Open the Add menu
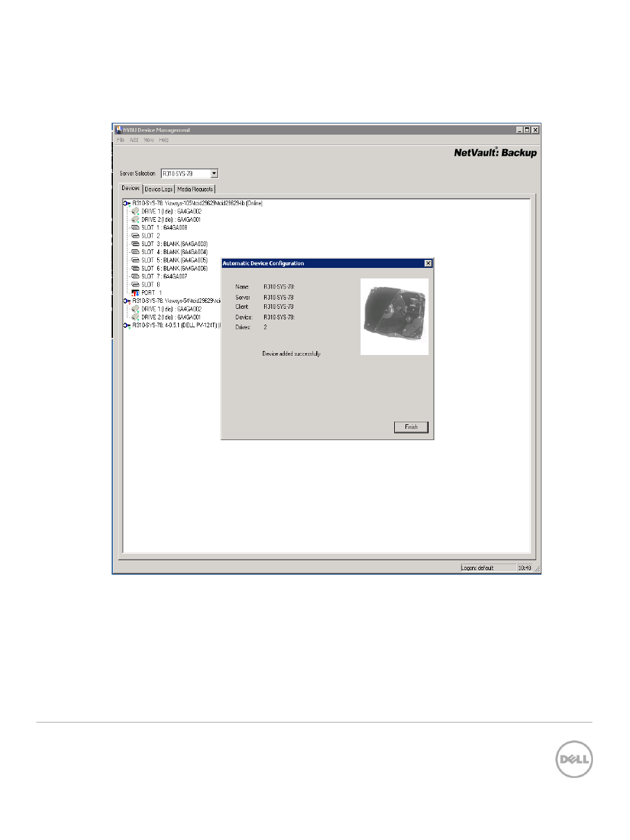The image size is (630, 840). pyautogui.click(x=134, y=140)
